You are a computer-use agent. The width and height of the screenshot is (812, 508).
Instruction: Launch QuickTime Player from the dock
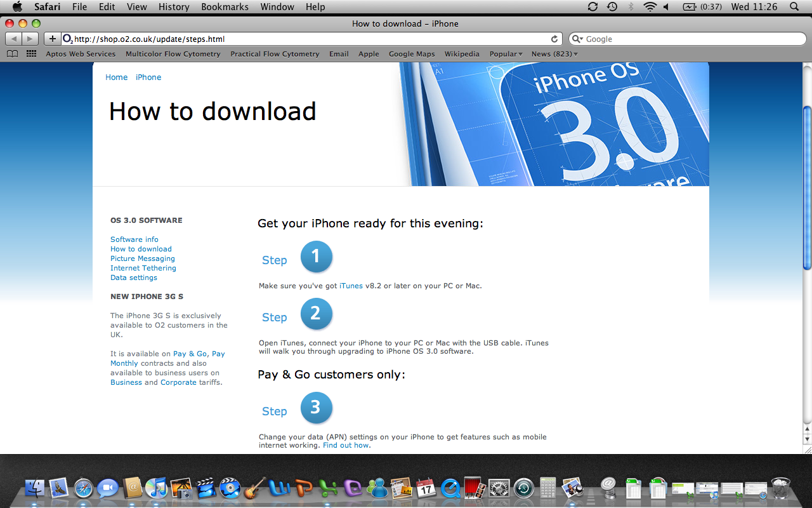click(450, 488)
